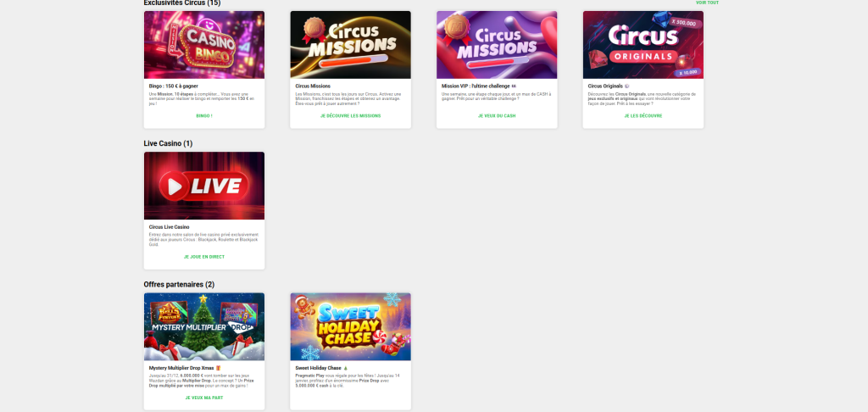Click the JE JOUE EN DIRECT button

[x=204, y=257]
